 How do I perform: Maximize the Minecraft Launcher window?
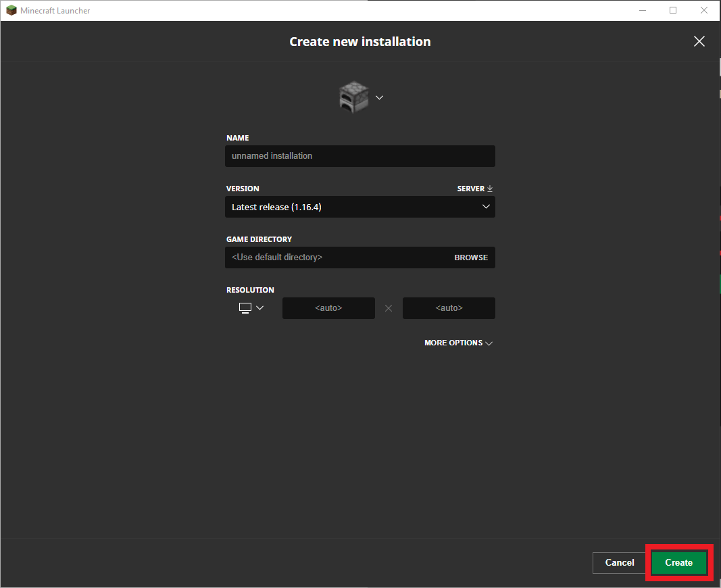point(673,10)
